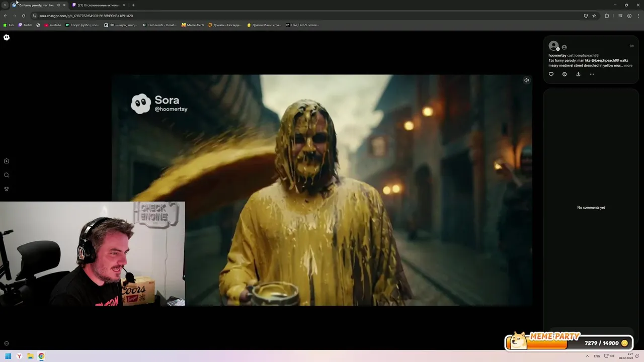The height and width of the screenshot is (362, 644).
Task: Play or pause the Sora video
Action: coord(322,190)
